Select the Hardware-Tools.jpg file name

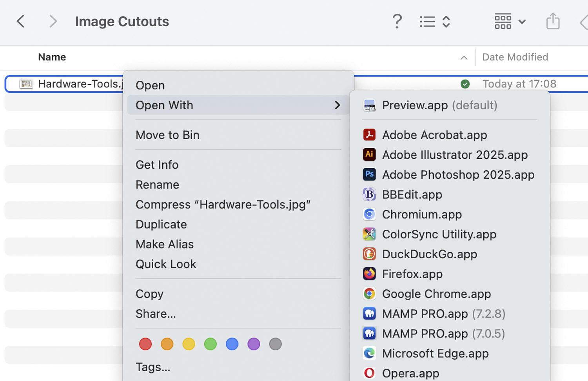[x=80, y=84]
